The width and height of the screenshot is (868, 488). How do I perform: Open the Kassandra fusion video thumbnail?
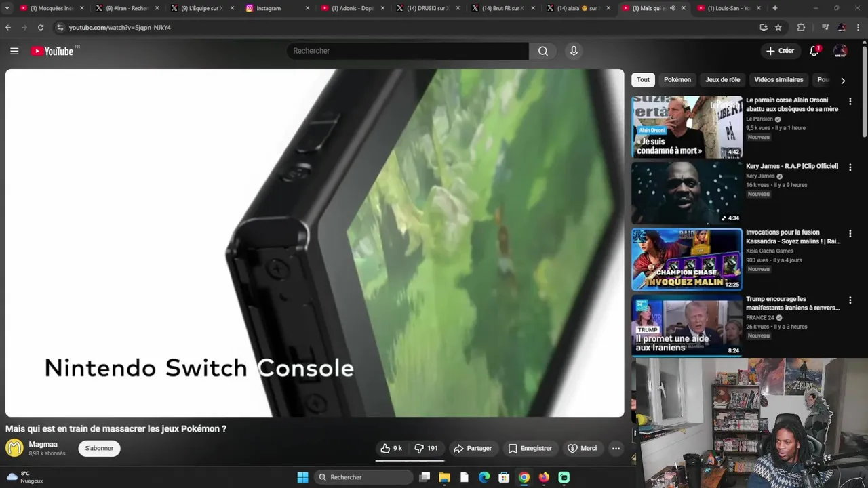coord(687,260)
